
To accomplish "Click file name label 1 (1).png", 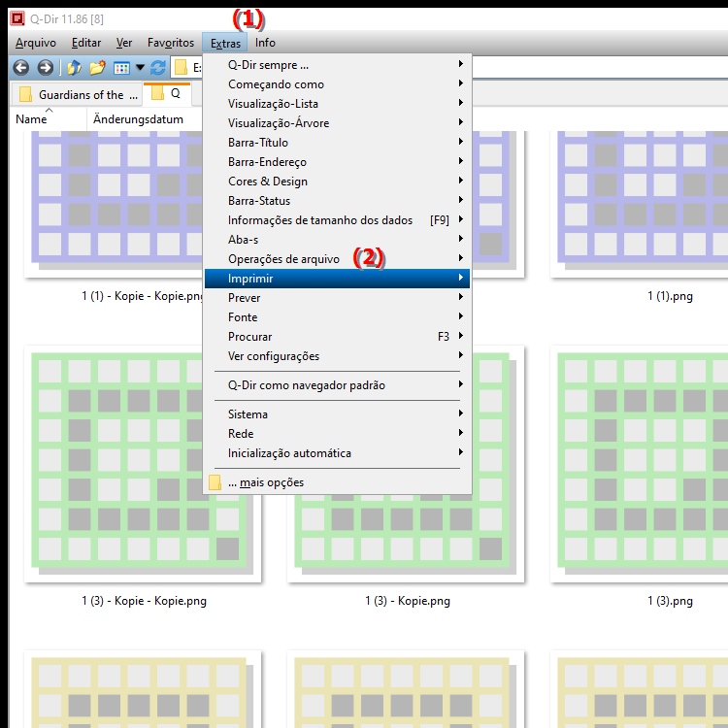I will 670,296.
